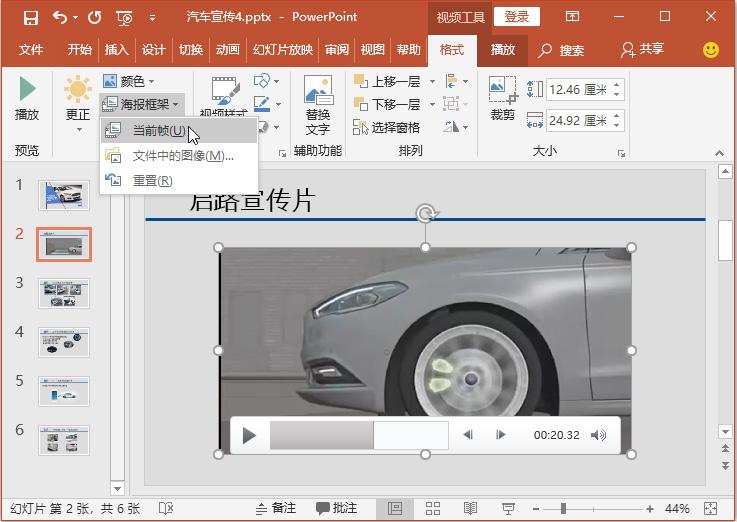Open the 设计 tab
Viewport: 737px width, 522px height.
(154, 49)
